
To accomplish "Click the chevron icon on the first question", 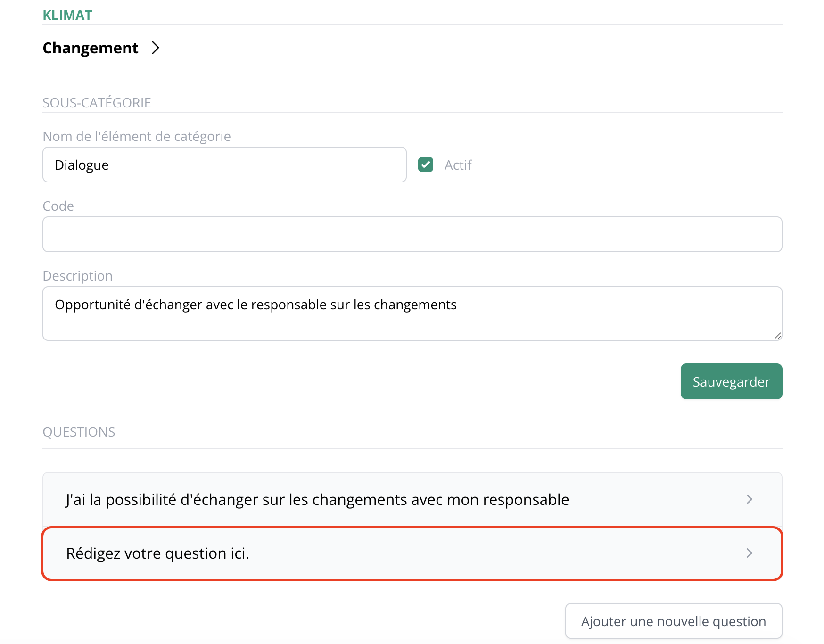I will click(750, 499).
